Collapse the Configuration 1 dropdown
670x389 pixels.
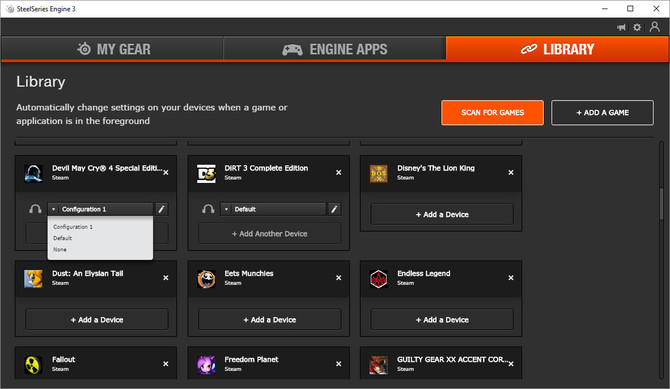(100, 209)
